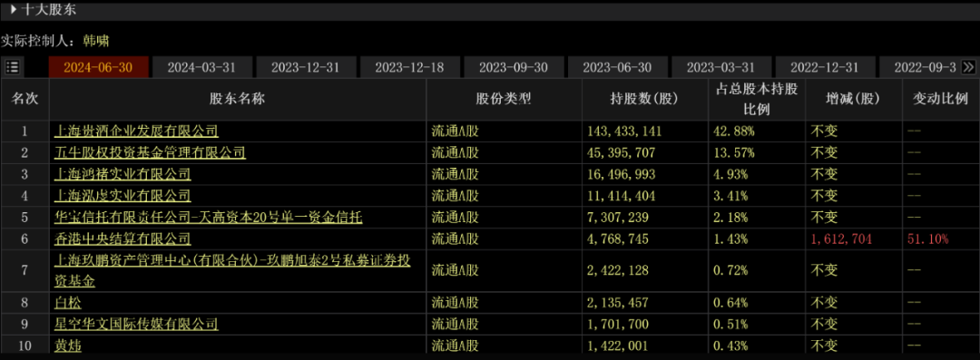The width and height of the screenshot is (980, 360).
Task: Click the red 1,612,704 increase value
Action: (x=841, y=238)
